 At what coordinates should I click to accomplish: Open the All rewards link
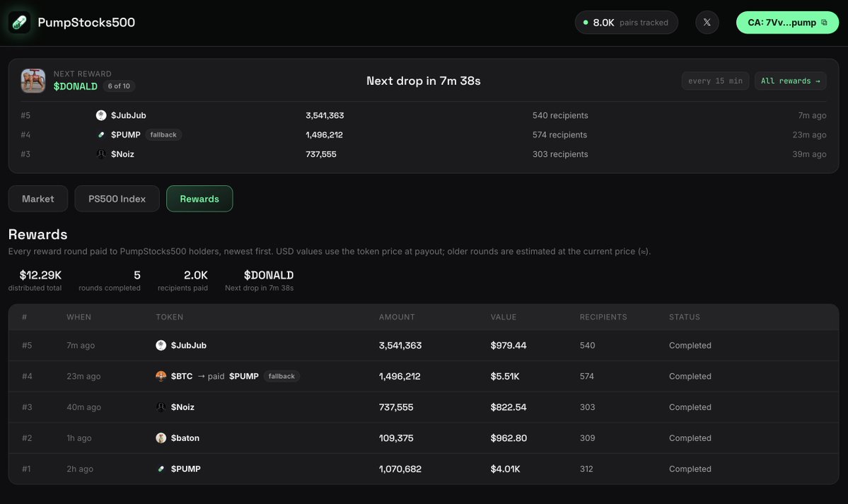(x=790, y=81)
